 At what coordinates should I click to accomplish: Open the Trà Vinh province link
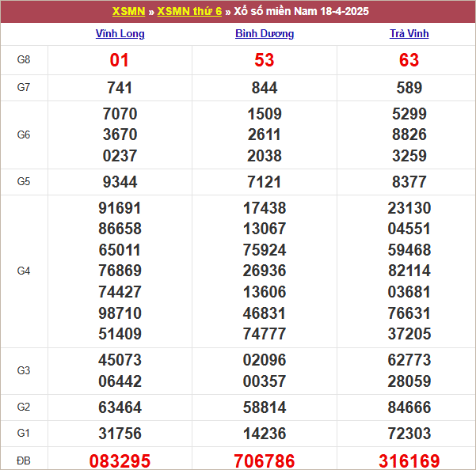409,34
